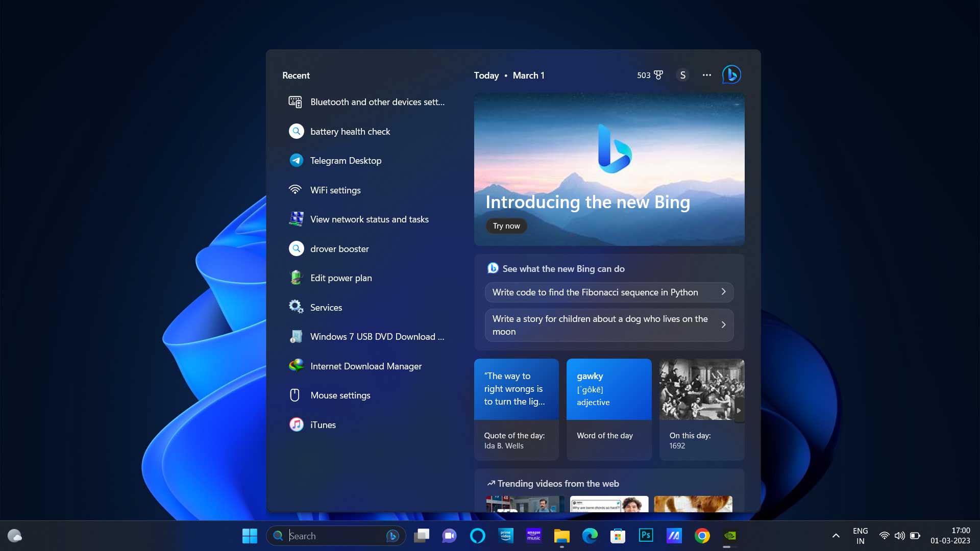This screenshot has height=551, width=980.
Task: Open the third trending video thumbnail
Action: tap(693, 504)
